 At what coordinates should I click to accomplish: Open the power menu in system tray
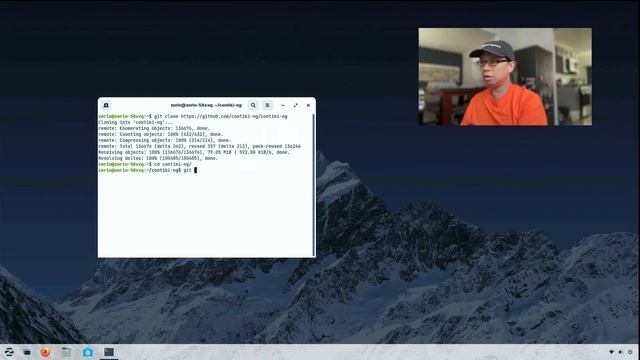click(630, 352)
